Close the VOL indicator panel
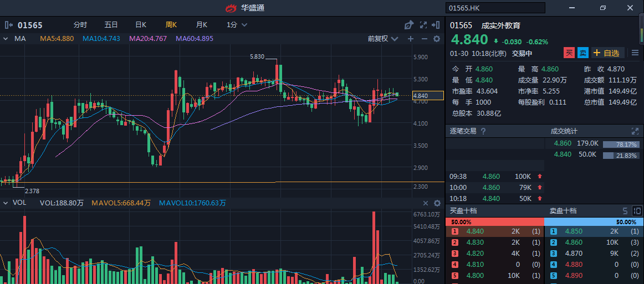Screen dimensions: 644x284 tap(426, 203)
